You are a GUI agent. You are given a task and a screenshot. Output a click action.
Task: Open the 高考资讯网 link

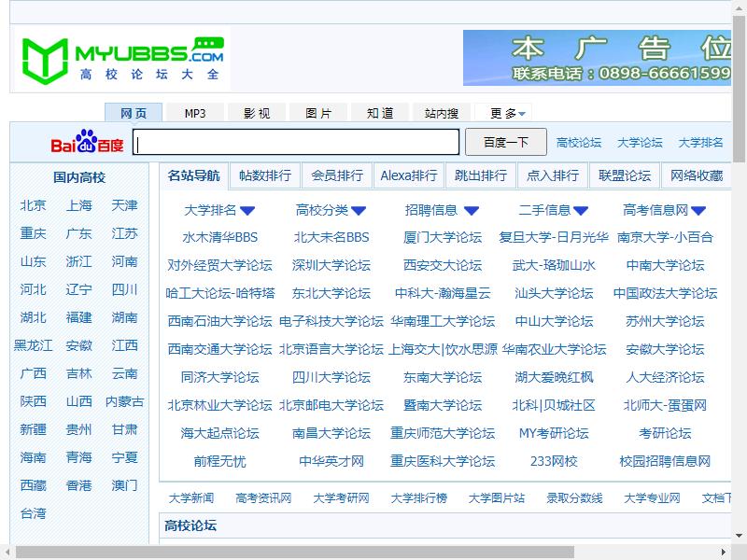263,498
